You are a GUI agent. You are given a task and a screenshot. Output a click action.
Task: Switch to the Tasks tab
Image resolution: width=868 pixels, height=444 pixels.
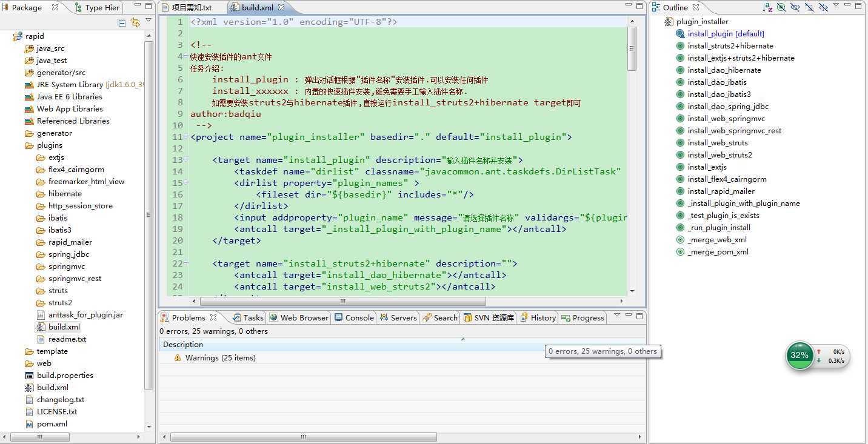point(248,317)
